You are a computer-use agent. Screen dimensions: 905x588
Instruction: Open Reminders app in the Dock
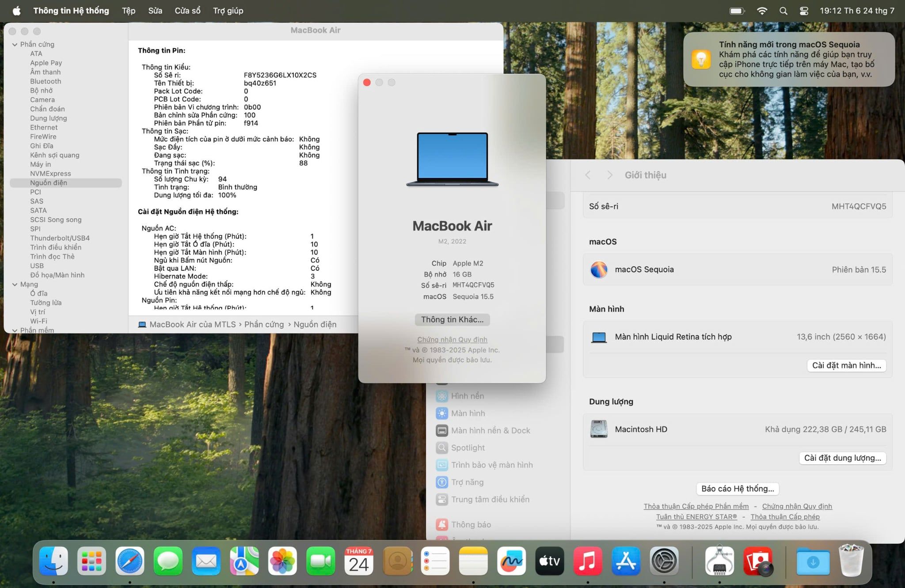pyautogui.click(x=435, y=561)
